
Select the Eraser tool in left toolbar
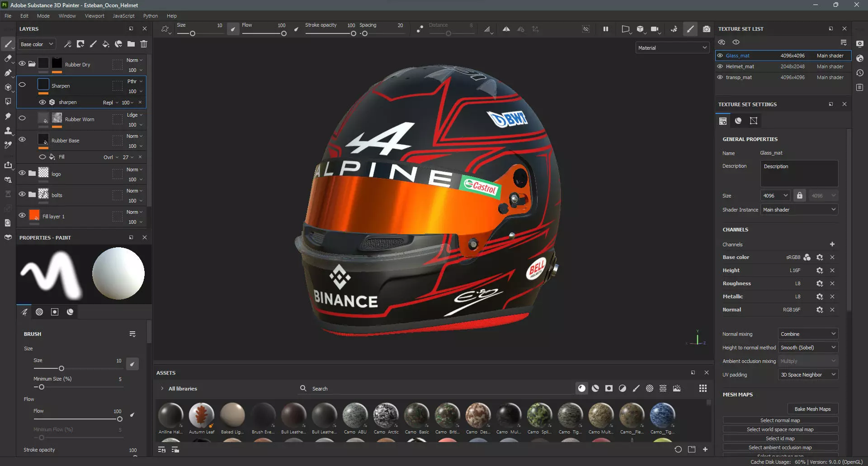click(8, 58)
